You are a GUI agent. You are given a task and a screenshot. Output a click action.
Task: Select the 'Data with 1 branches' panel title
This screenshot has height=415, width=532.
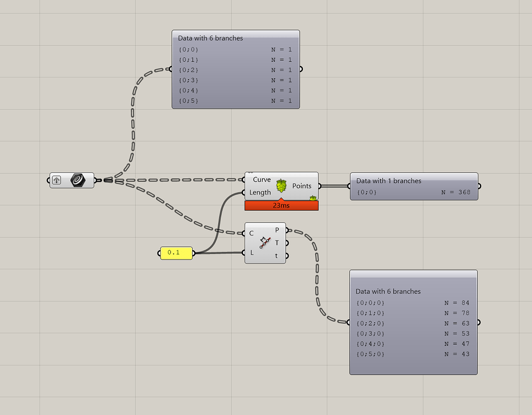click(389, 181)
